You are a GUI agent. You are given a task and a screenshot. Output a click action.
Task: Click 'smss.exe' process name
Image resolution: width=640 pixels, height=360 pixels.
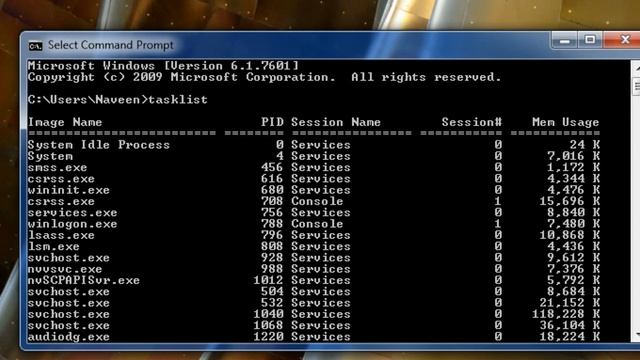click(x=57, y=168)
